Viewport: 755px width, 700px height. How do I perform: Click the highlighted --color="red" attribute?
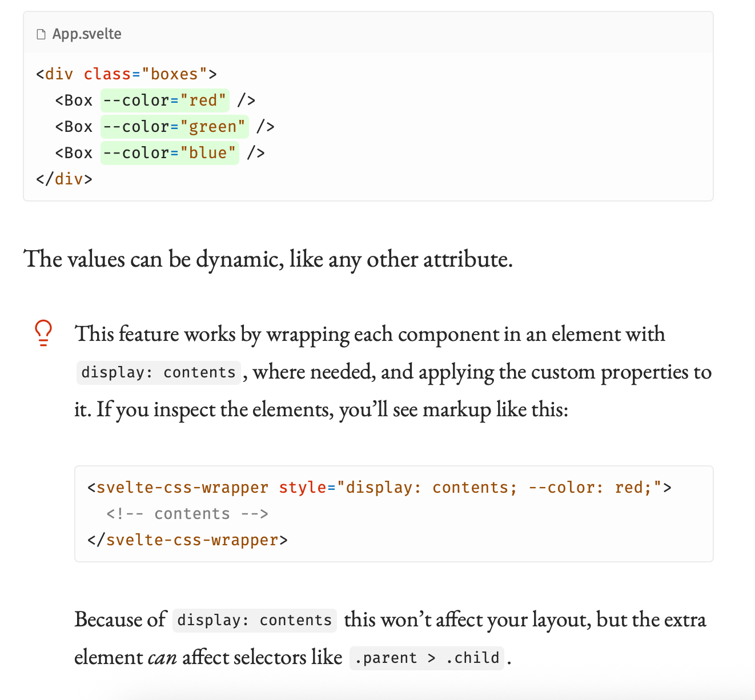pyautogui.click(x=165, y=100)
